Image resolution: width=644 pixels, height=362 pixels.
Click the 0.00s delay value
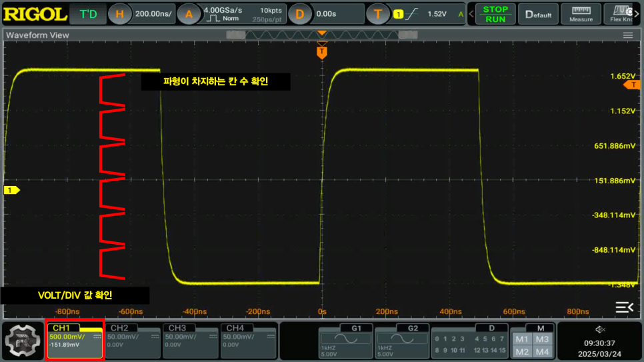[326, 14]
